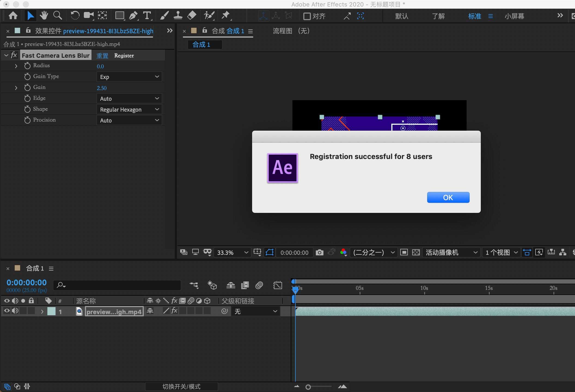Open Edge Auto dropdown
Viewport: 575px width, 392px height.
pos(129,99)
